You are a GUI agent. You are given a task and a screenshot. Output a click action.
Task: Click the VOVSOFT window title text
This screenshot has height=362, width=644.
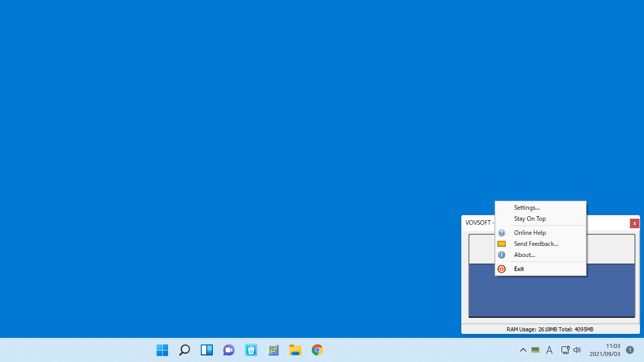click(x=479, y=223)
